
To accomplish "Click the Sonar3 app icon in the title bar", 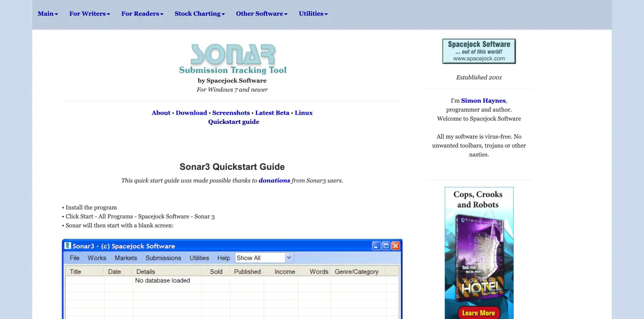I will (x=68, y=246).
